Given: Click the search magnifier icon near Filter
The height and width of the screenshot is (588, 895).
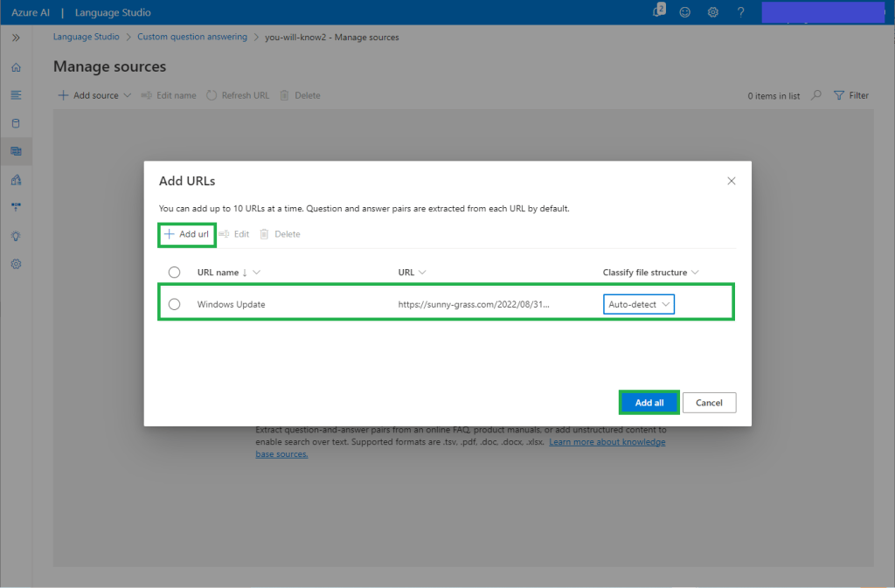Looking at the screenshot, I should [816, 95].
